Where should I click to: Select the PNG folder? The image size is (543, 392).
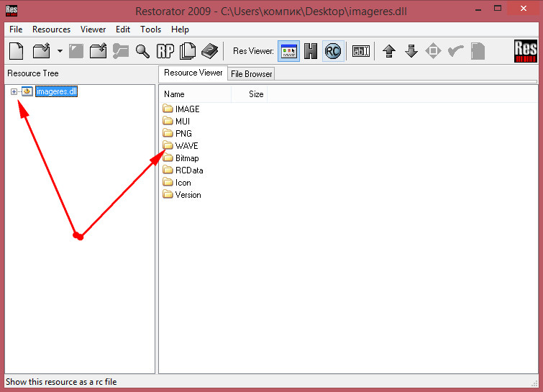183,134
